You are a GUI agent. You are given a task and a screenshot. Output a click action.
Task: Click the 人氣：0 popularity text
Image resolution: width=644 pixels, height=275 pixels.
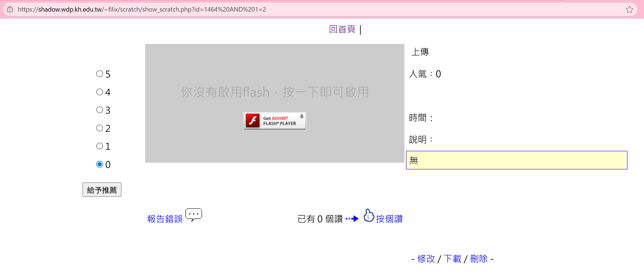425,74
